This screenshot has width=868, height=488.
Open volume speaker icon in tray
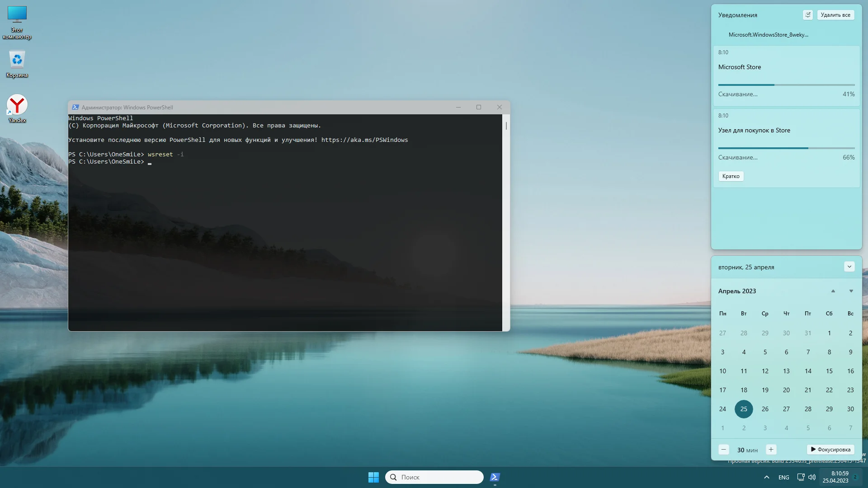click(x=812, y=477)
